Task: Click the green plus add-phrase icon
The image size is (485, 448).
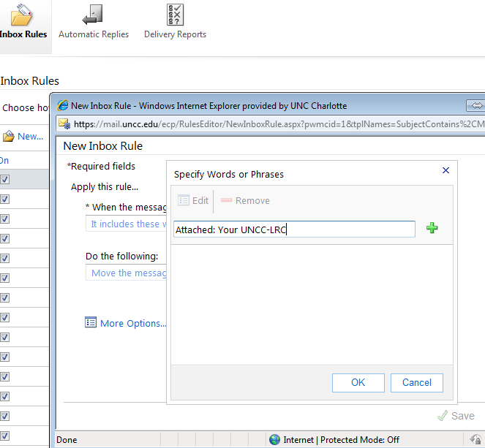Action: point(432,229)
